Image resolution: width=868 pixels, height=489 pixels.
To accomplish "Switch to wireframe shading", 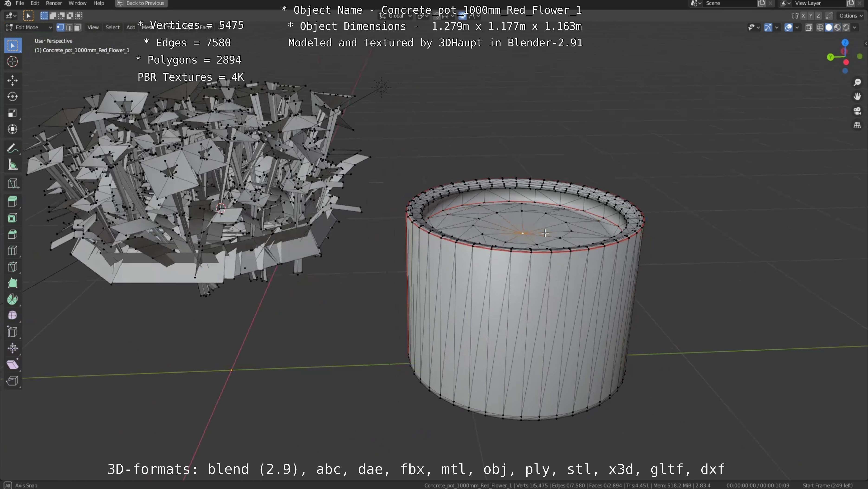I will [x=820, y=28].
